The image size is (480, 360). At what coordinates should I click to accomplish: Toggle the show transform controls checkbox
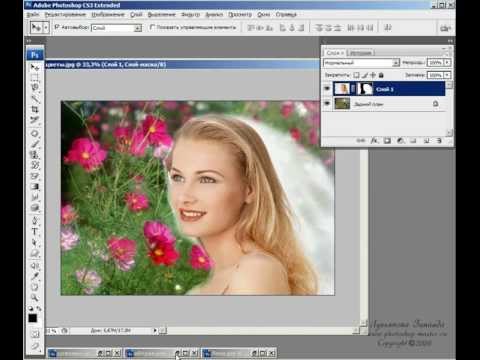[x=152, y=27]
